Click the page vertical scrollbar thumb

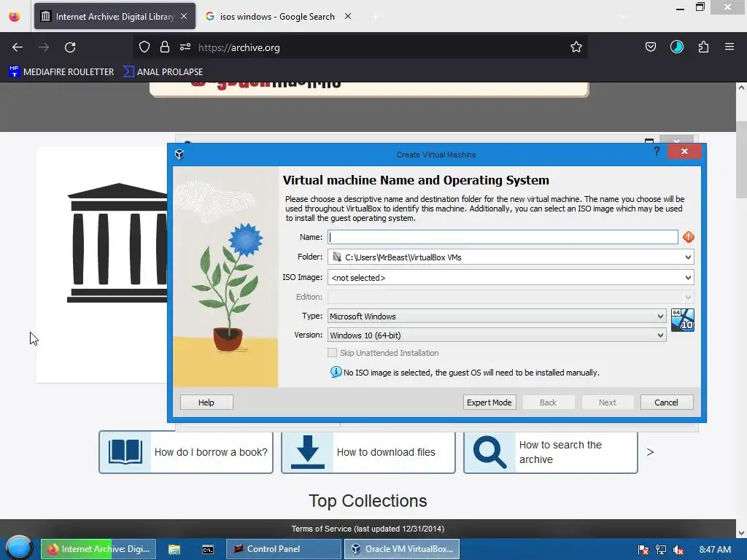point(741,160)
